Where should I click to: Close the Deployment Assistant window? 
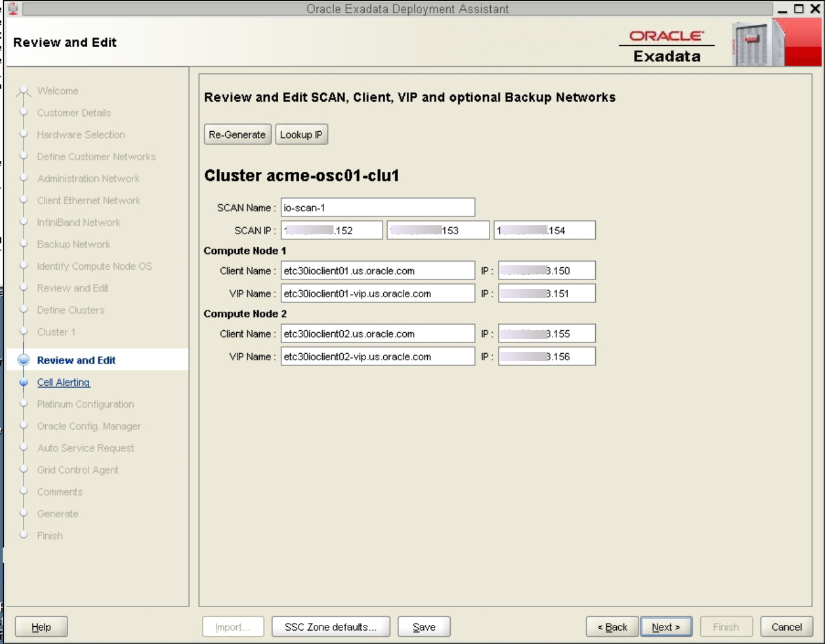coord(815,9)
